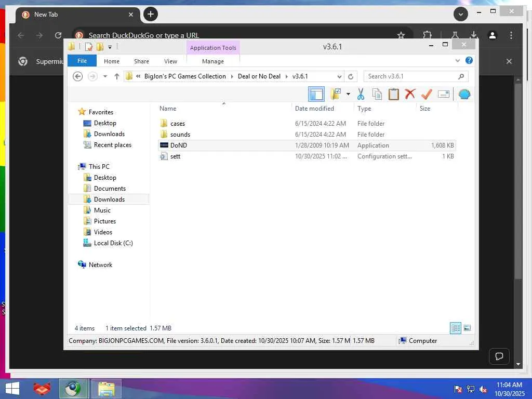Viewport: 532px width, 399px height.
Task: Bookmark this page with star icon
Action: click(x=401, y=35)
